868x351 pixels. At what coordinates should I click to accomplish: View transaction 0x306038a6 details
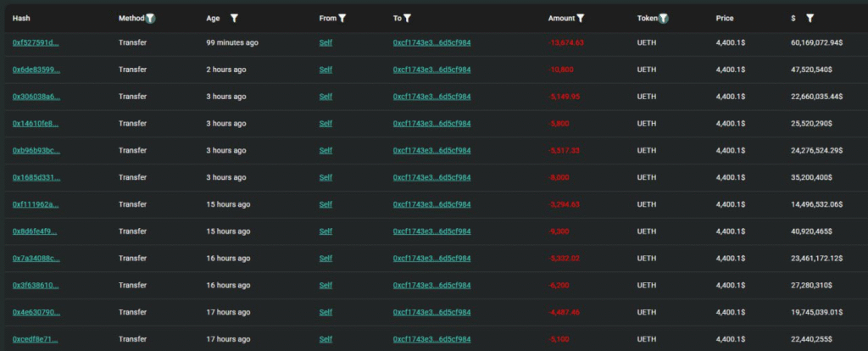click(36, 97)
